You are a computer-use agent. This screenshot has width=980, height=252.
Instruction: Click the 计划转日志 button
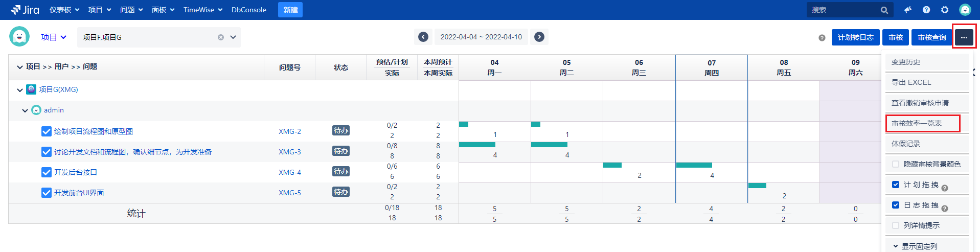pos(855,37)
